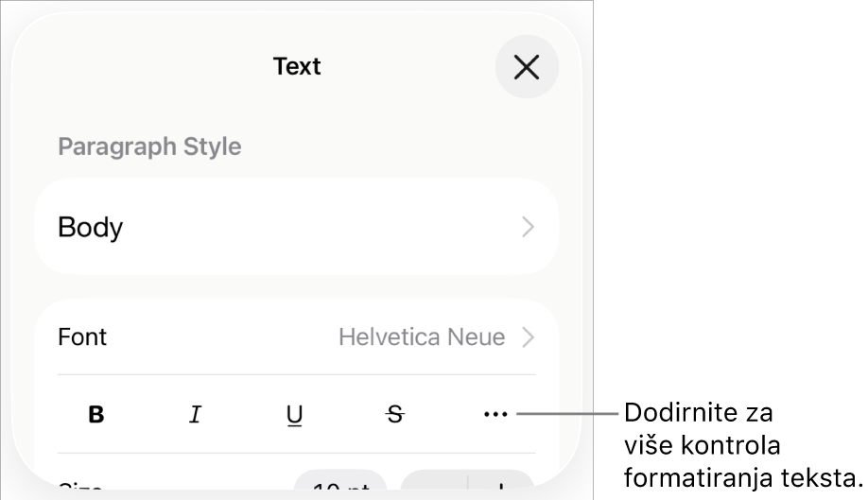The height and width of the screenshot is (500, 868).
Task: Open more text options ellipsis
Action: pos(495,414)
